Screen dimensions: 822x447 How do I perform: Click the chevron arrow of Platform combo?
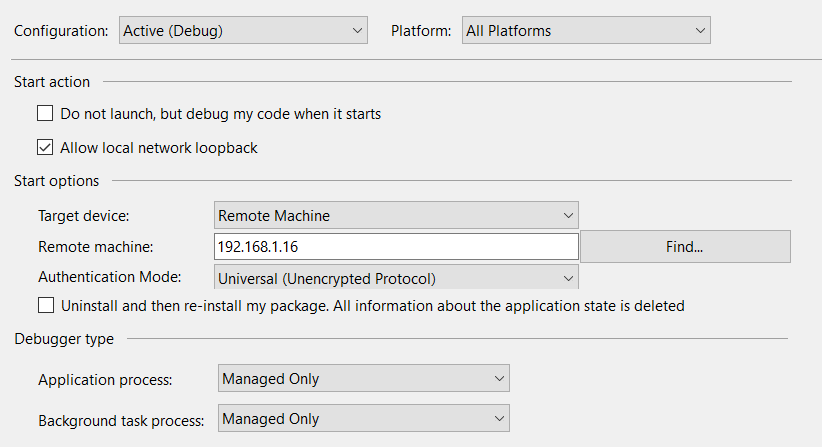pos(700,30)
